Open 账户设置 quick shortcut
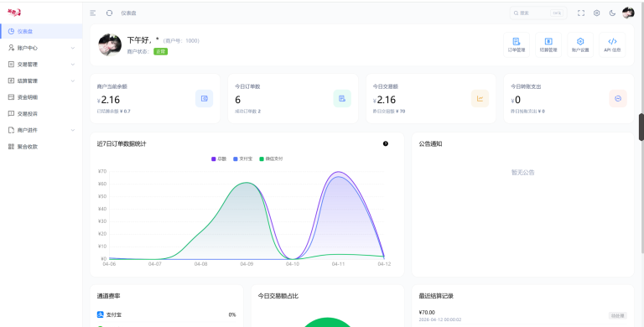 point(580,44)
